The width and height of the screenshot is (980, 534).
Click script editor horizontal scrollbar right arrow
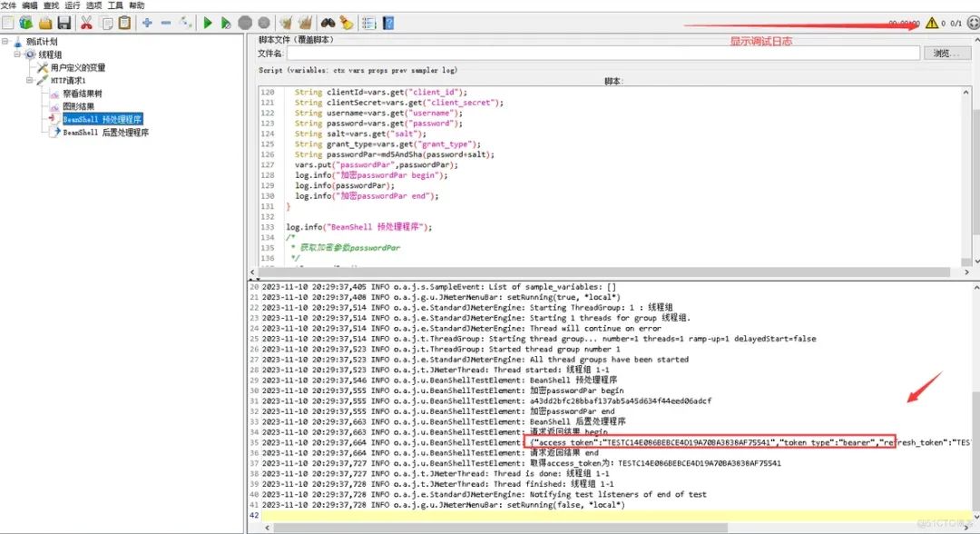coord(966,272)
